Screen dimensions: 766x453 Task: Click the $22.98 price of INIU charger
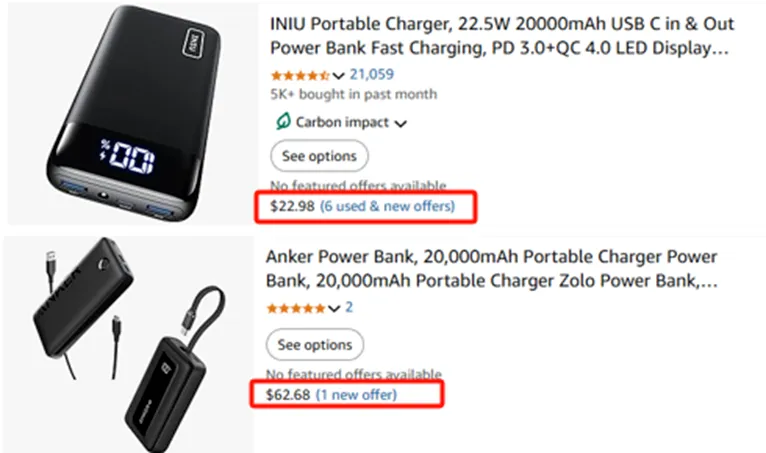(292, 206)
